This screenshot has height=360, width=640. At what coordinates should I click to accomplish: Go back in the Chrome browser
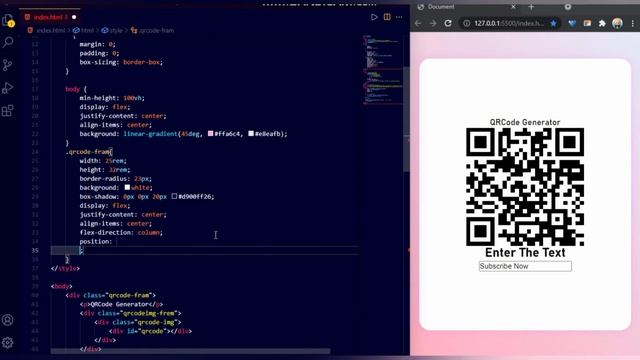tap(418, 23)
